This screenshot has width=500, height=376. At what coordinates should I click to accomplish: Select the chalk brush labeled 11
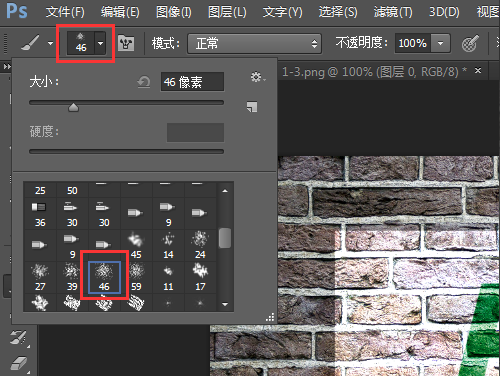pyautogui.click(x=168, y=278)
